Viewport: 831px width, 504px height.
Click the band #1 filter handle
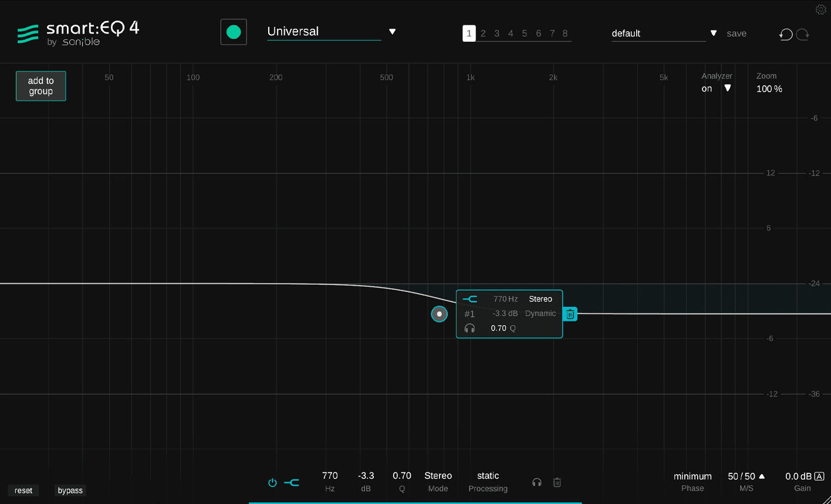(x=439, y=314)
